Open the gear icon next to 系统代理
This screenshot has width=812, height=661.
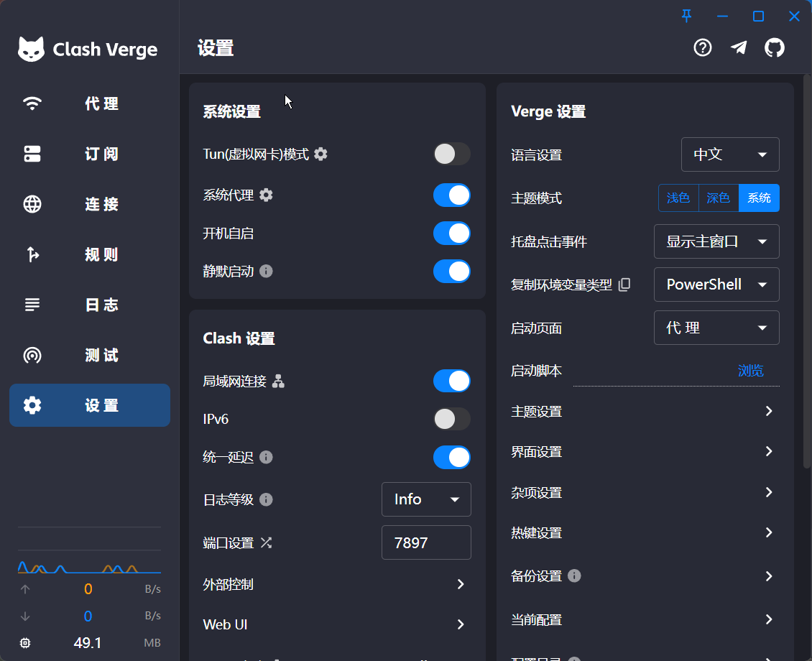[x=266, y=195]
